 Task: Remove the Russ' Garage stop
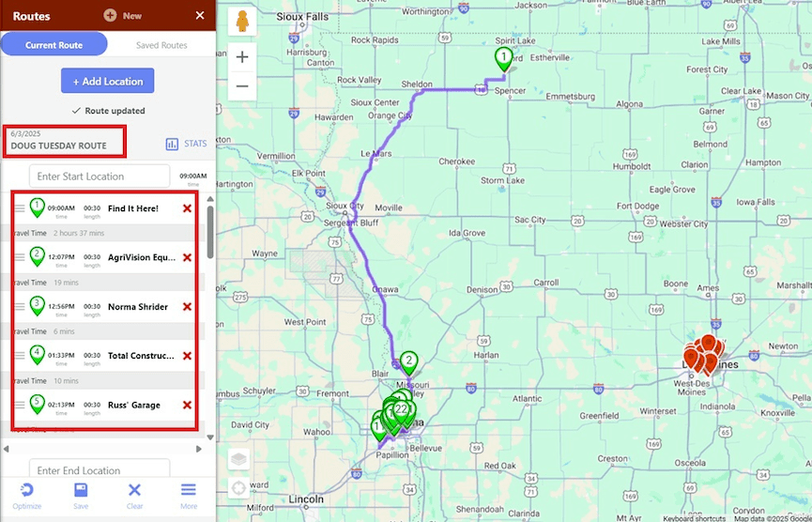tap(187, 405)
